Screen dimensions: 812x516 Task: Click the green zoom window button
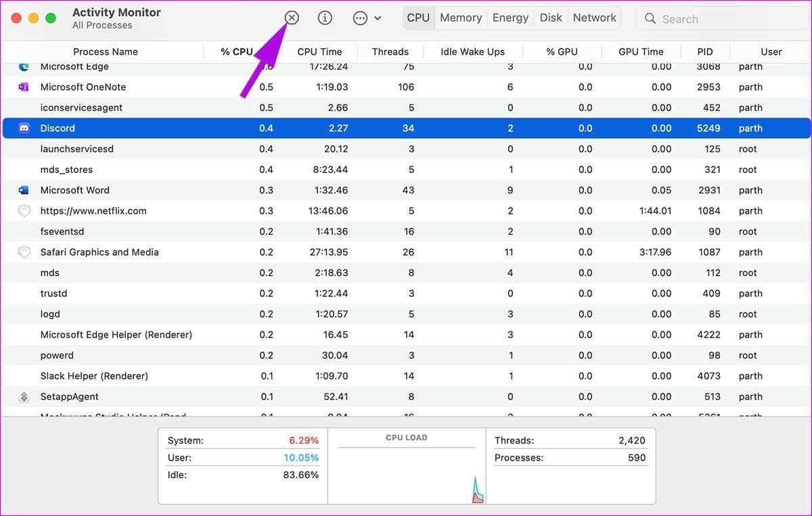[x=51, y=18]
